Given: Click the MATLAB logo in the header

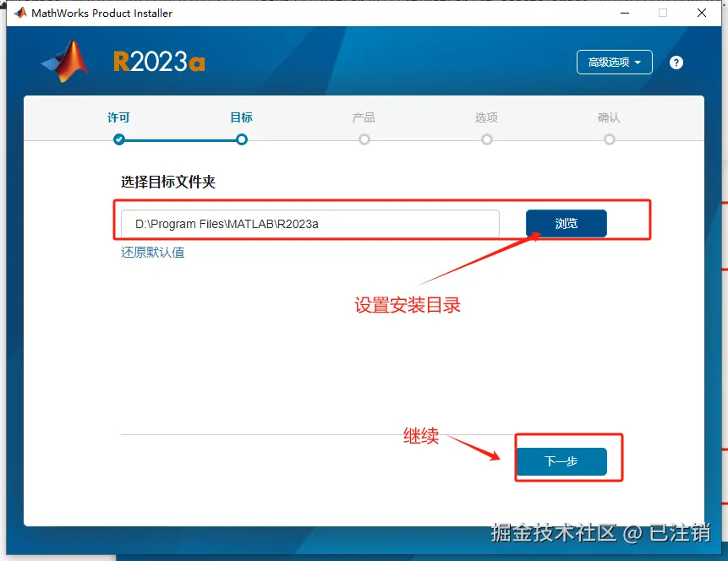Looking at the screenshot, I should (x=65, y=61).
